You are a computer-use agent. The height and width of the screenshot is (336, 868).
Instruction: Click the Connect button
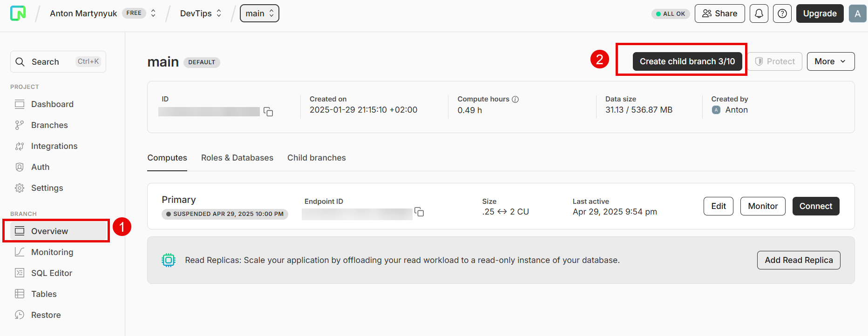pyautogui.click(x=816, y=206)
